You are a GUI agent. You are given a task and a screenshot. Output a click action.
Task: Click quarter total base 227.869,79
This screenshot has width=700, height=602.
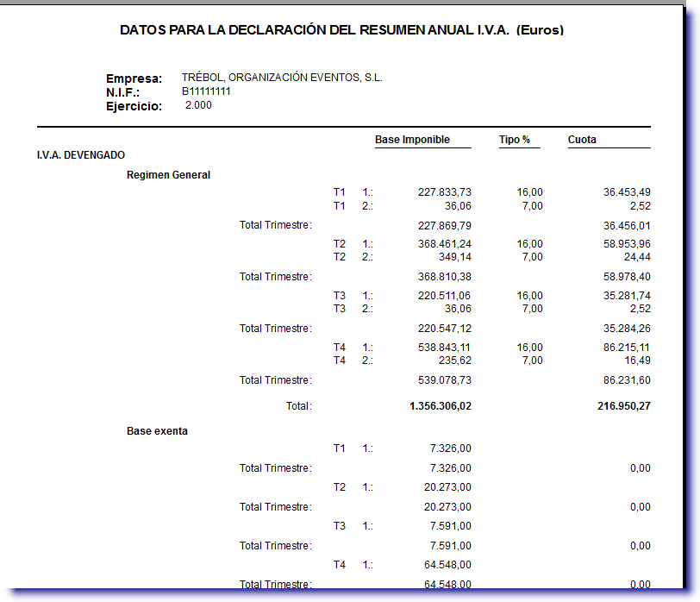445,225
